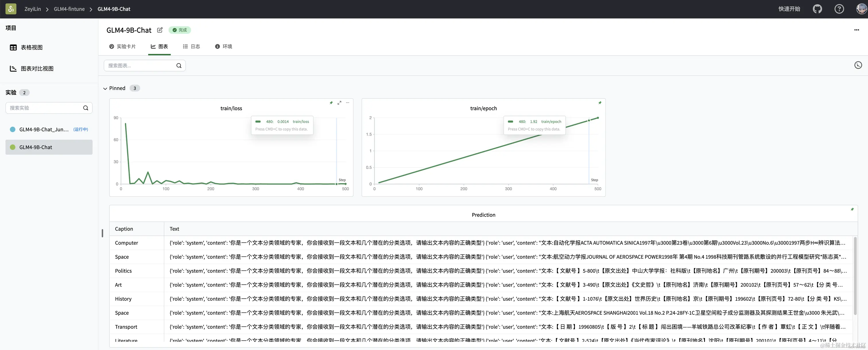Open train/loss chart more options menu
Image resolution: width=868 pixels, height=350 pixels.
347,103
